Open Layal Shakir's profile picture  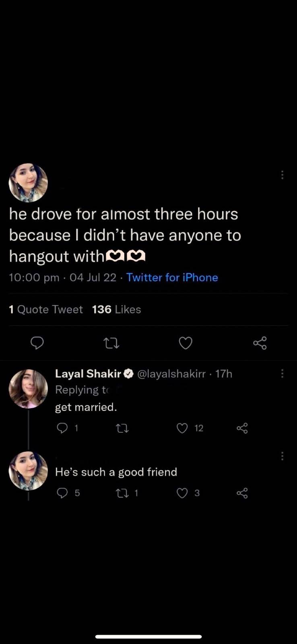coord(28,389)
